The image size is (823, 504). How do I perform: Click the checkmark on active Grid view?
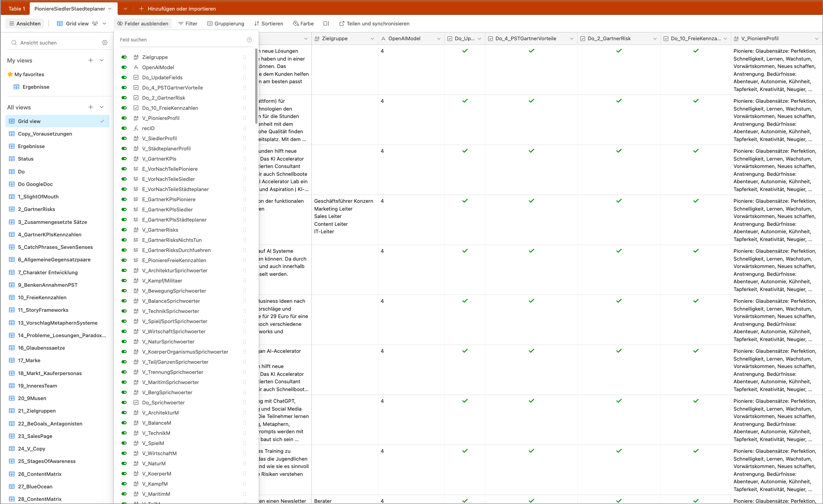102,121
